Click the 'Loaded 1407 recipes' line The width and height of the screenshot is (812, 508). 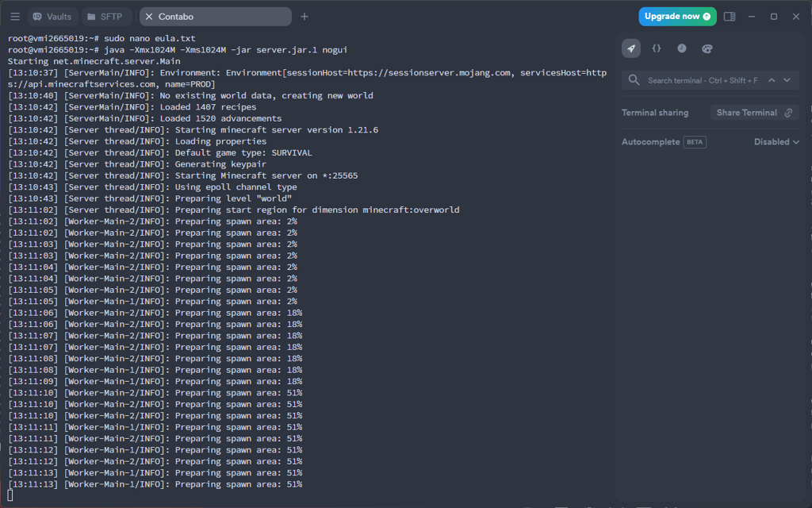click(132, 107)
